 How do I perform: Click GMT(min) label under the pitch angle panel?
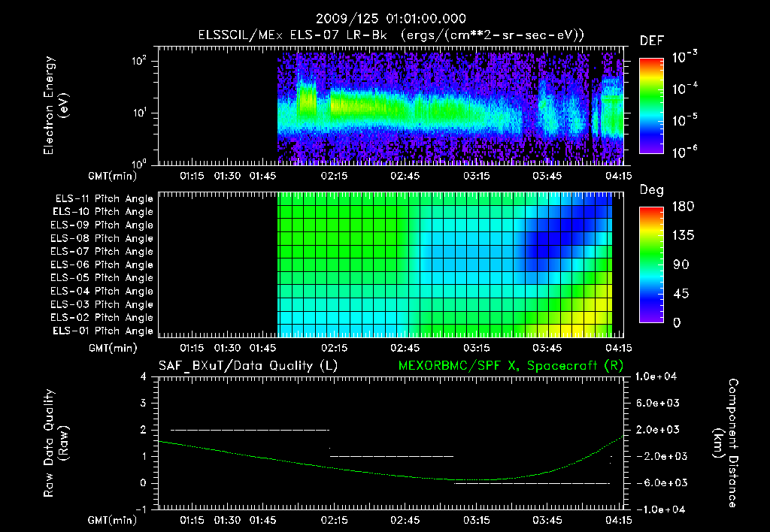coord(113,348)
